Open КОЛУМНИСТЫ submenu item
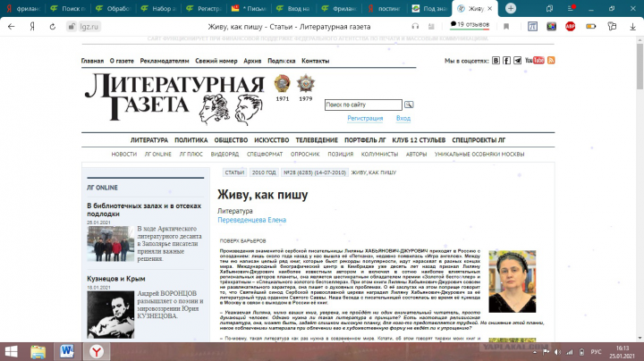Image resolution: width=644 pixels, height=361 pixels. point(379,155)
